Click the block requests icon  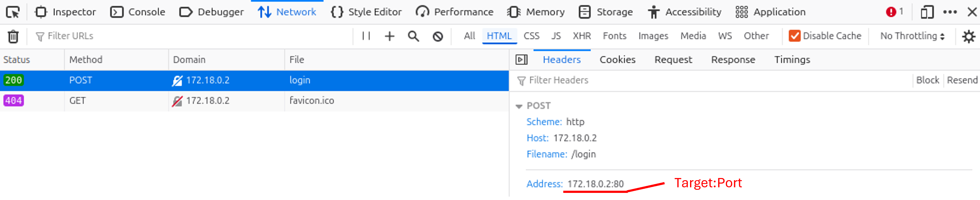pos(437,36)
